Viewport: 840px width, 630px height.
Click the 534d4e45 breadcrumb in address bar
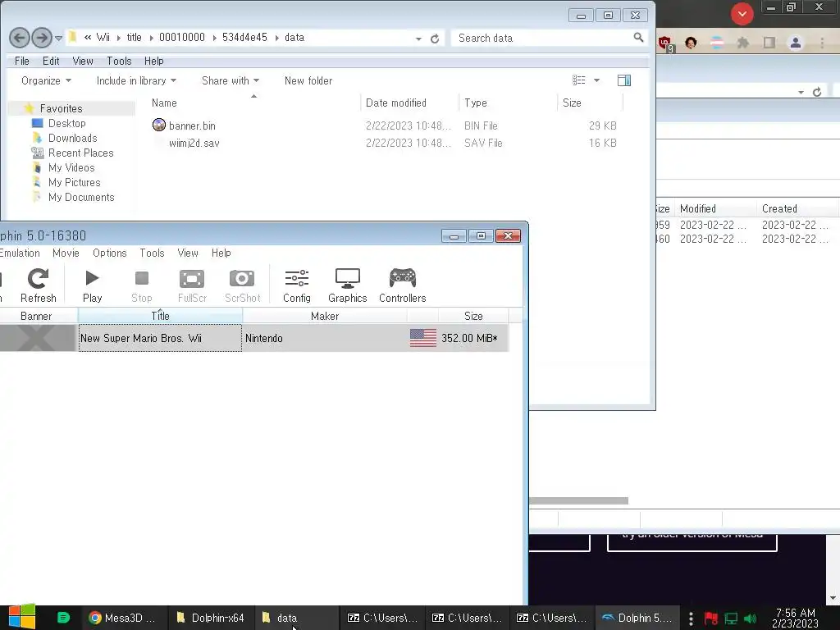(244, 38)
